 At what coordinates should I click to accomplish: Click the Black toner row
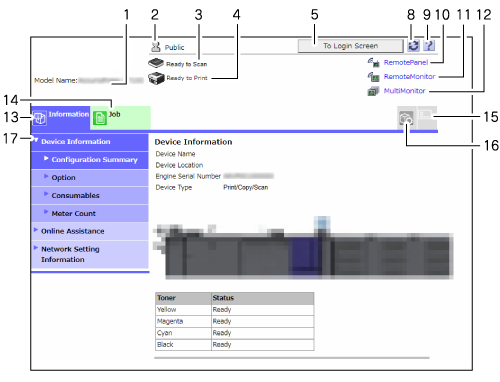point(235,345)
